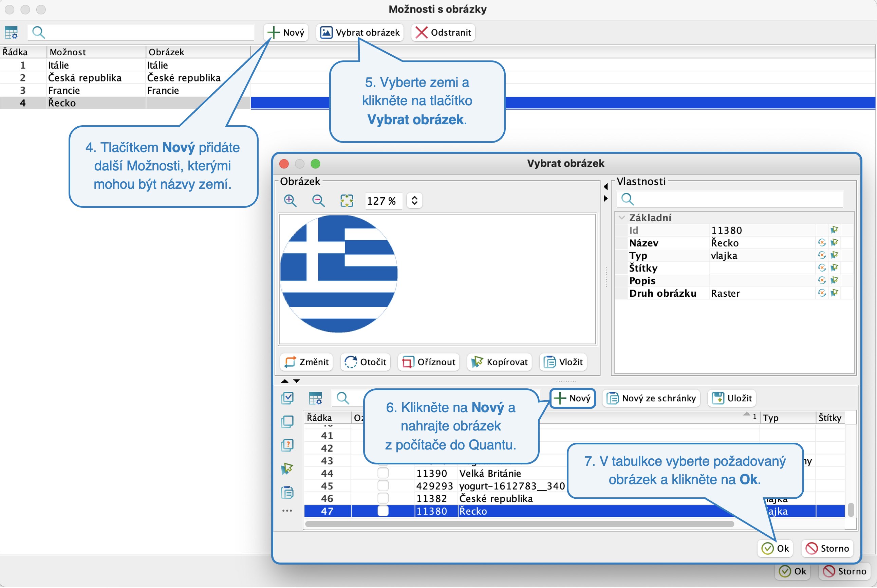Save with the Uložit button
The height and width of the screenshot is (588, 877).
point(732,398)
